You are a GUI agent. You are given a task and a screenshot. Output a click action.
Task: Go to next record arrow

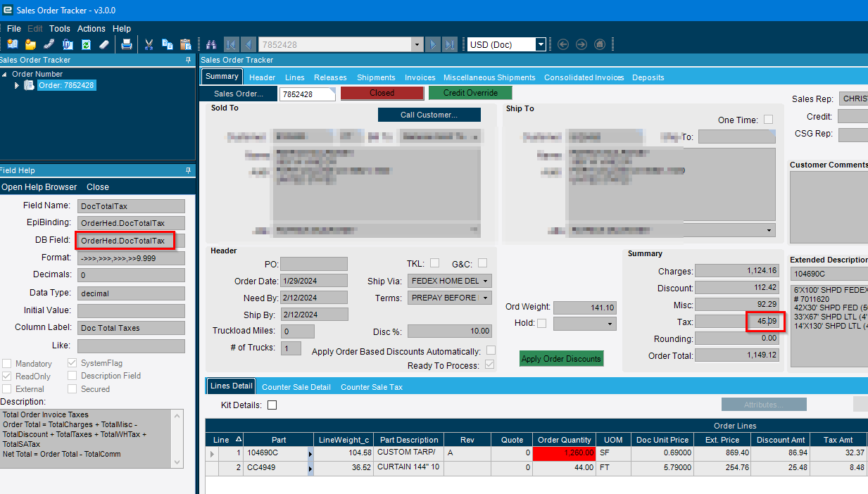pyautogui.click(x=433, y=44)
